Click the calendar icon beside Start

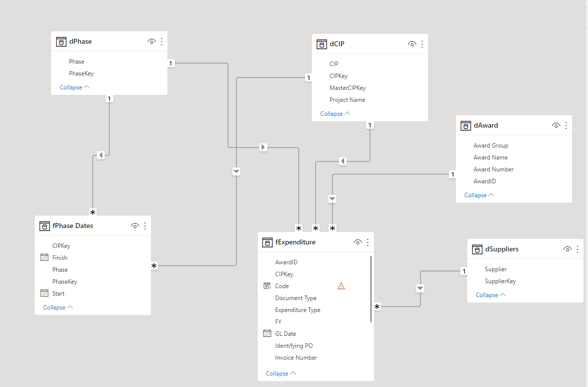tap(44, 293)
